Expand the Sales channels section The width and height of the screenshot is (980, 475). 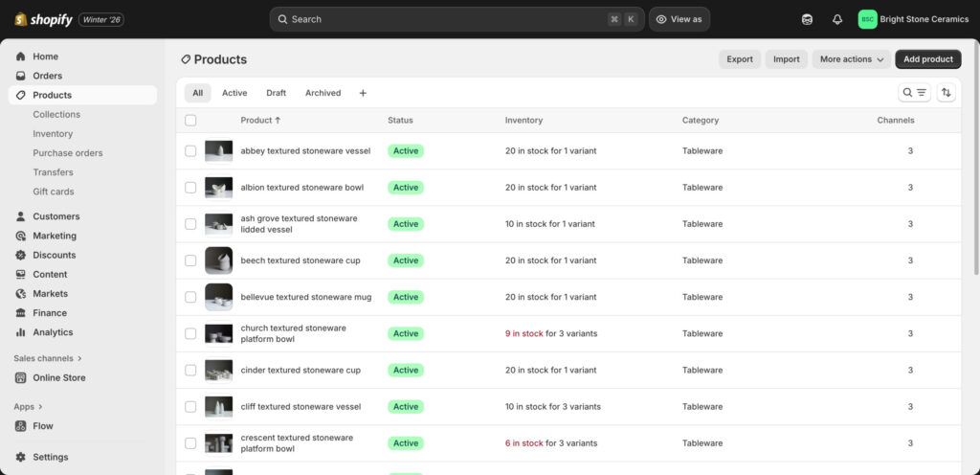48,358
